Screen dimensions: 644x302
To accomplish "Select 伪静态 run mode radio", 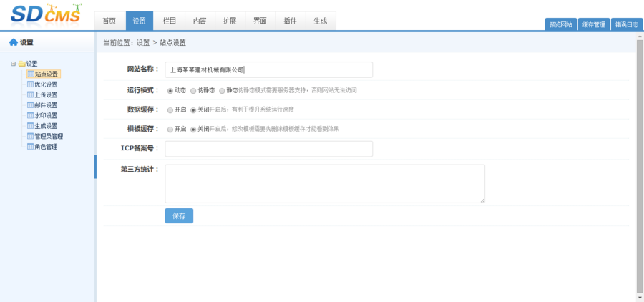I will click(193, 91).
